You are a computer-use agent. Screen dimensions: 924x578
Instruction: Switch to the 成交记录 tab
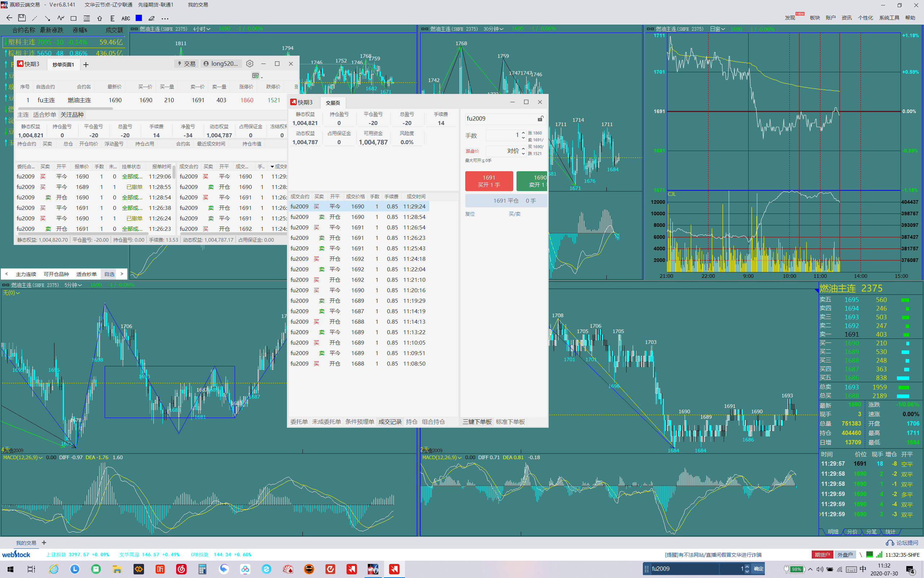click(x=390, y=422)
